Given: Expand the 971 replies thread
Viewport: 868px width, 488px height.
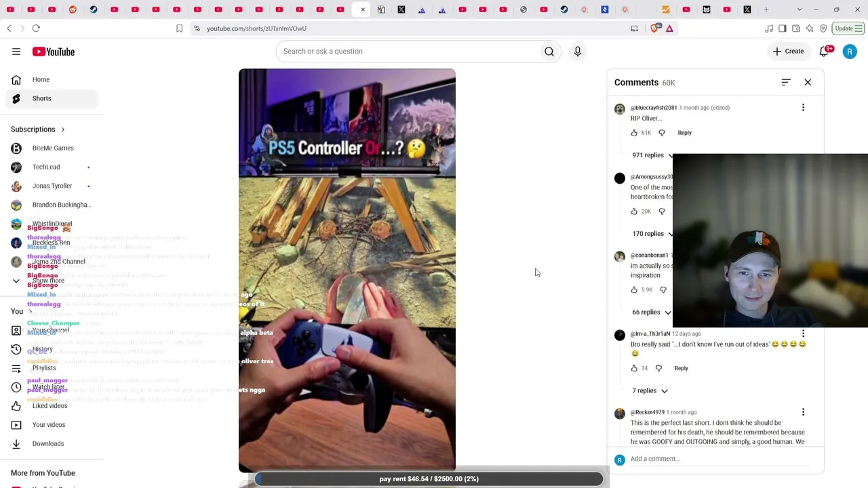Looking at the screenshot, I should 651,155.
